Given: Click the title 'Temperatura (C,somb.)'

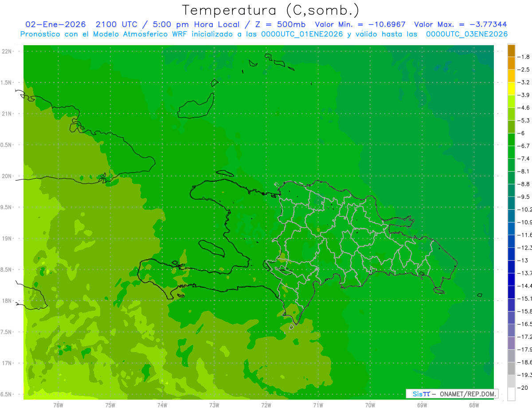Looking at the screenshot, I should click(x=270, y=10).
